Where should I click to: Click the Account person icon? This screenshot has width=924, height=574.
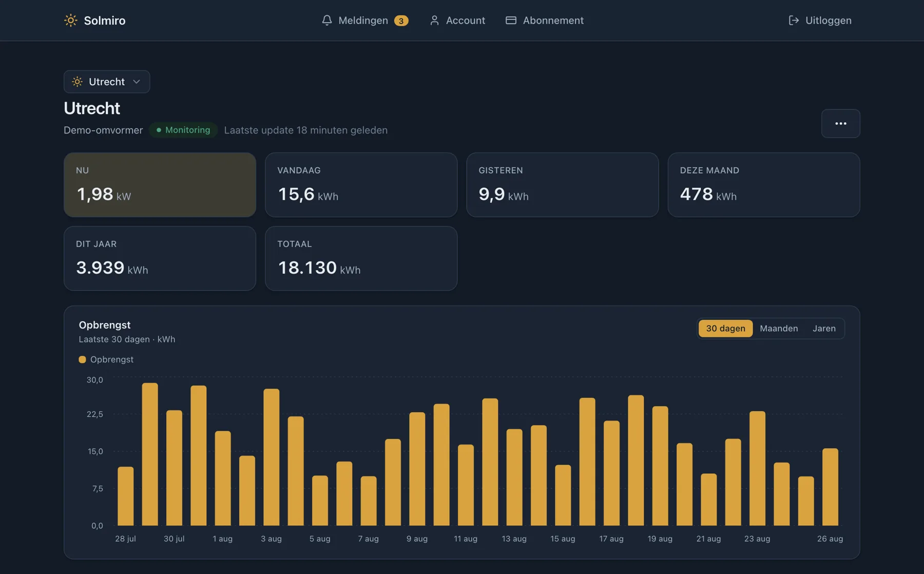[x=434, y=20]
